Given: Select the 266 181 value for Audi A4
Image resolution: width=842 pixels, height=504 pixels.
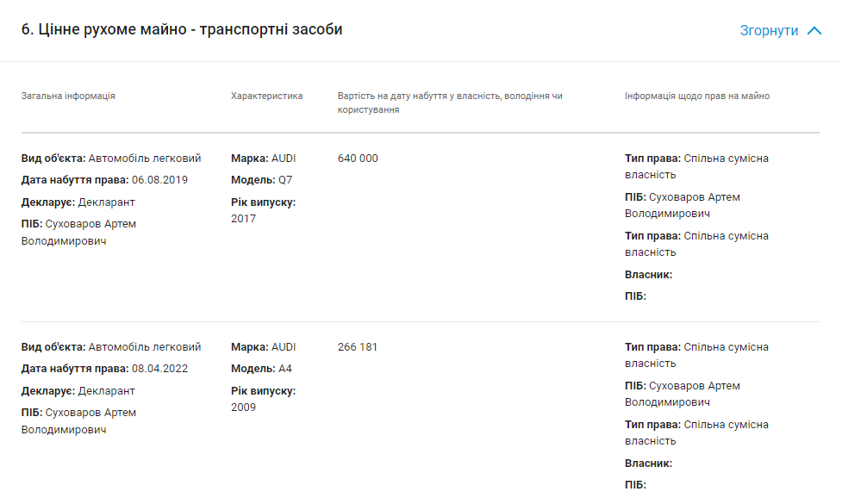Looking at the screenshot, I should pos(358,347).
